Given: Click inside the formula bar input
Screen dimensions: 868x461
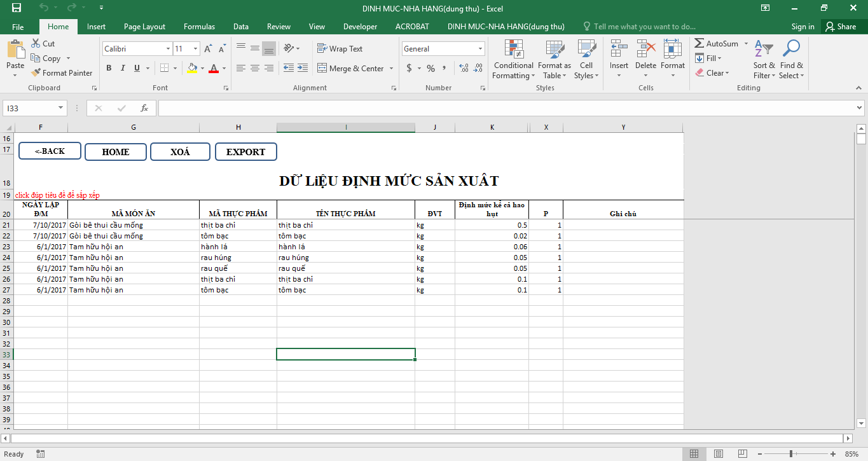Looking at the screenshot, I should coord(502,108).
